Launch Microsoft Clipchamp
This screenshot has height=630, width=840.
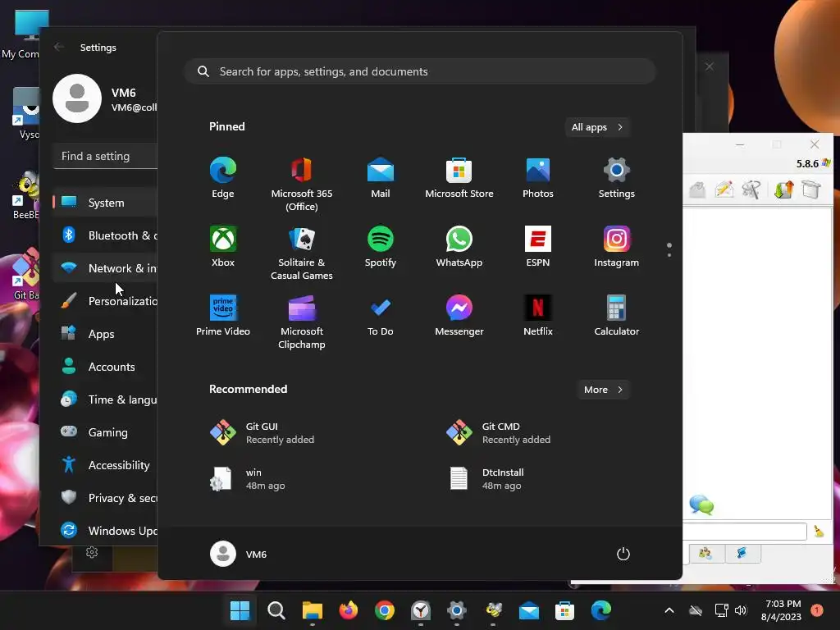coord(302,322)
